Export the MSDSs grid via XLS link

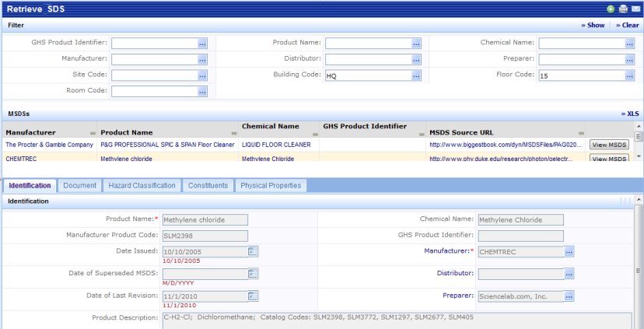(x=630, y=114)
